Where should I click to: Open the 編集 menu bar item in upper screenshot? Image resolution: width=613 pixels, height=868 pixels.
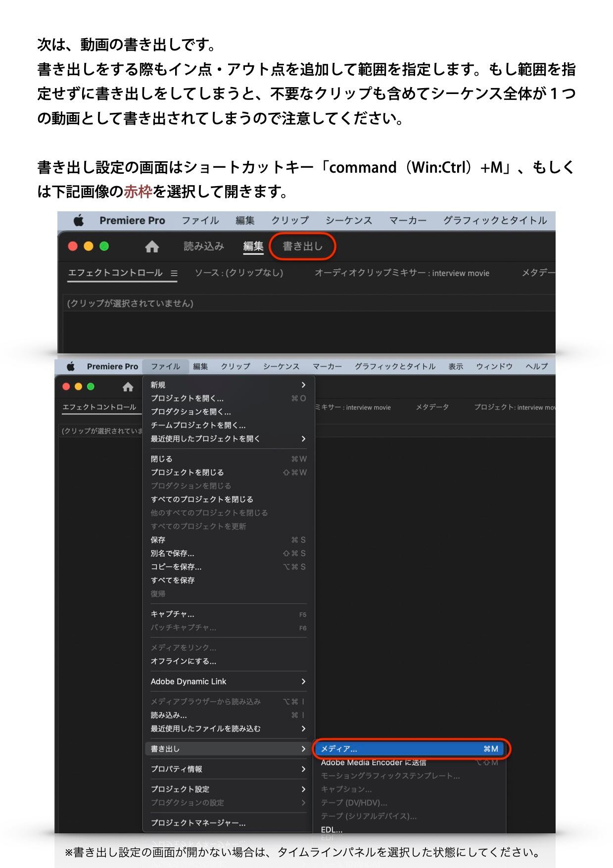coord(245,221)
